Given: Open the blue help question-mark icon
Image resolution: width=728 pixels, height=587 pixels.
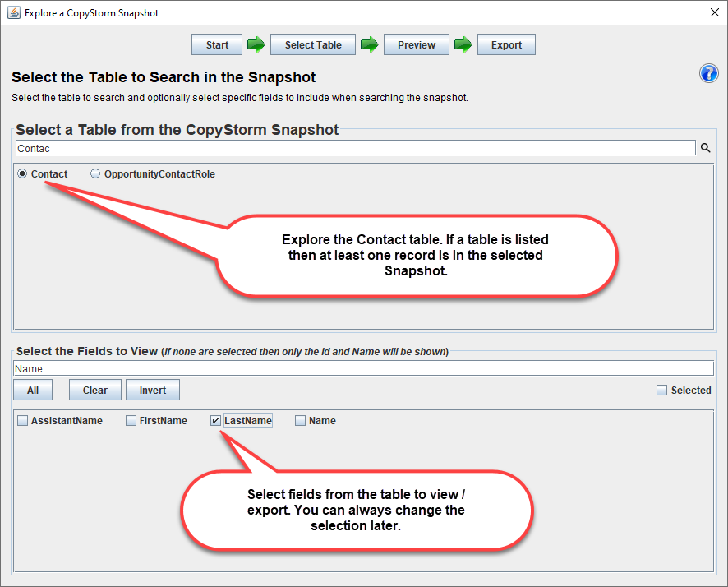Looking at the screenshot, I should point(708,73).
